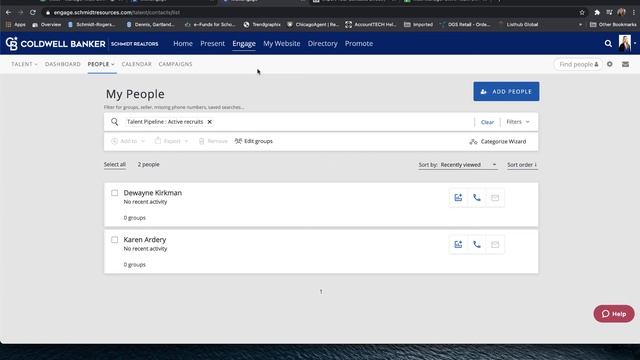This screenshot has width=640, height=360.
Task: Click the Add People button
Action: (x=506, y=91)
